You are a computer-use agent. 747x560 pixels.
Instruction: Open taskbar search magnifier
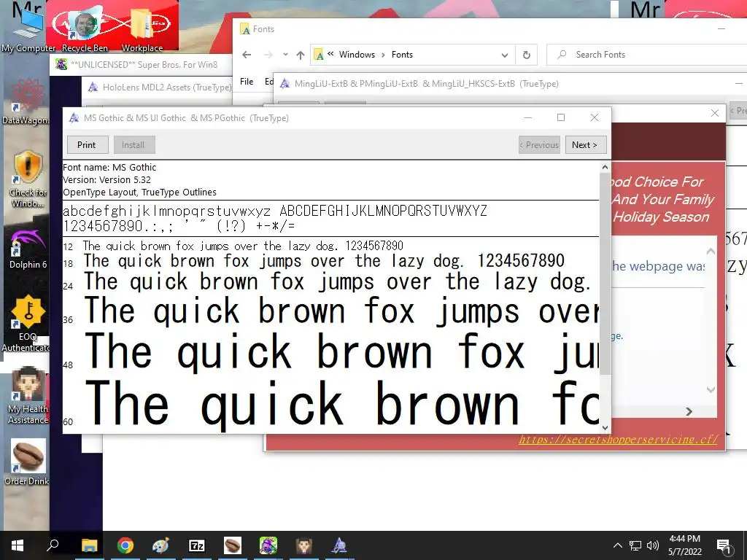tap(53, 545)
